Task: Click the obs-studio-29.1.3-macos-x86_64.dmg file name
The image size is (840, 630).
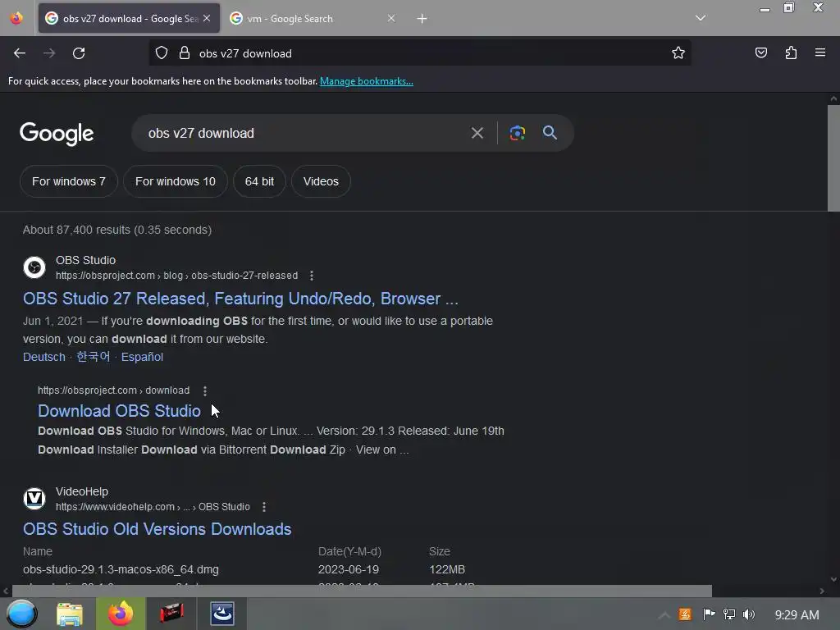Action: (x=121, y=569)
